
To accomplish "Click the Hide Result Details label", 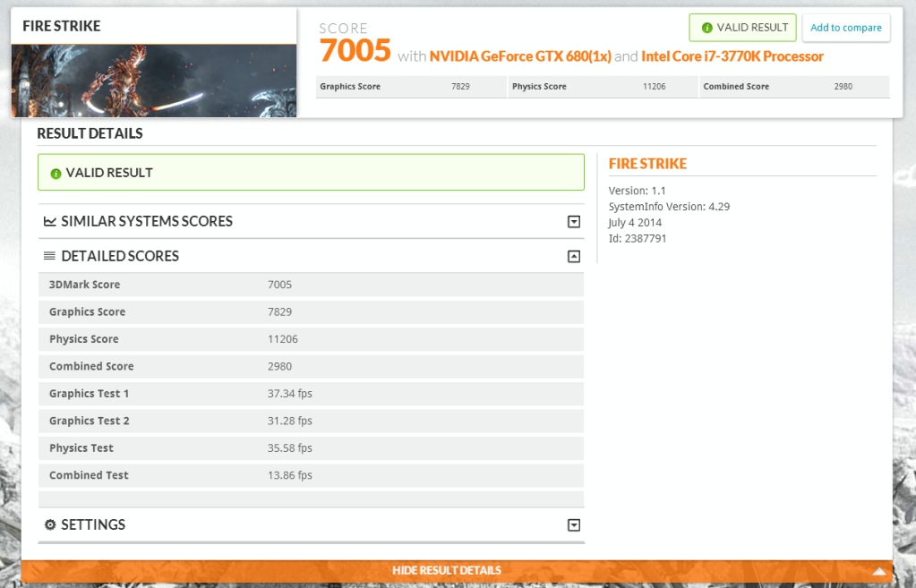I will (x=446, y=570).
